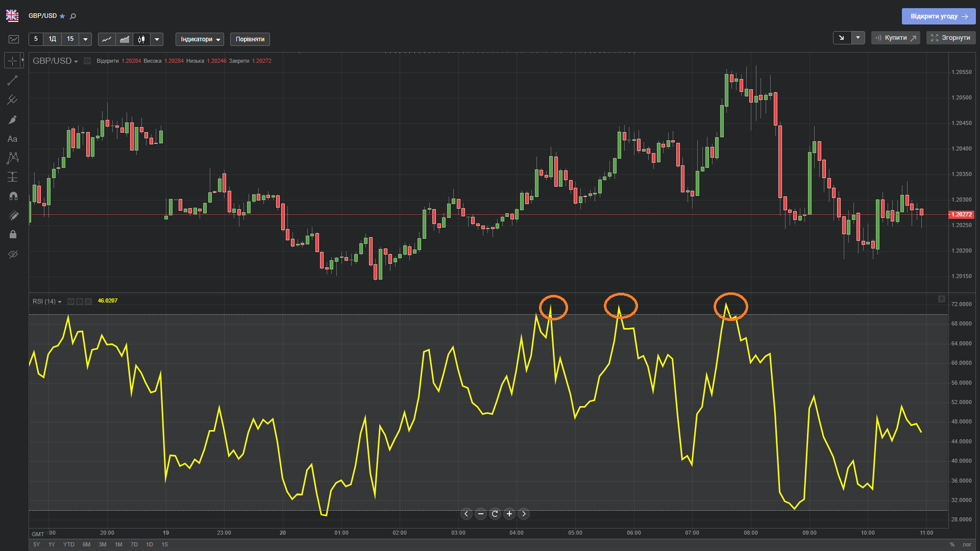The height and width of the screenshot is (551, 980).
Task: Select the Aa text annotation tool
Action: [x=13, y=139]
